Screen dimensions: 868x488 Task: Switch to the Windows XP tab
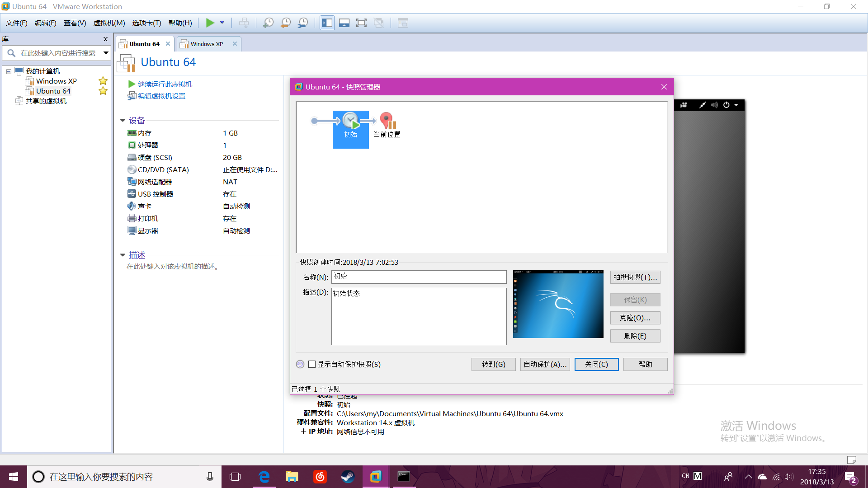pos(207,44)
